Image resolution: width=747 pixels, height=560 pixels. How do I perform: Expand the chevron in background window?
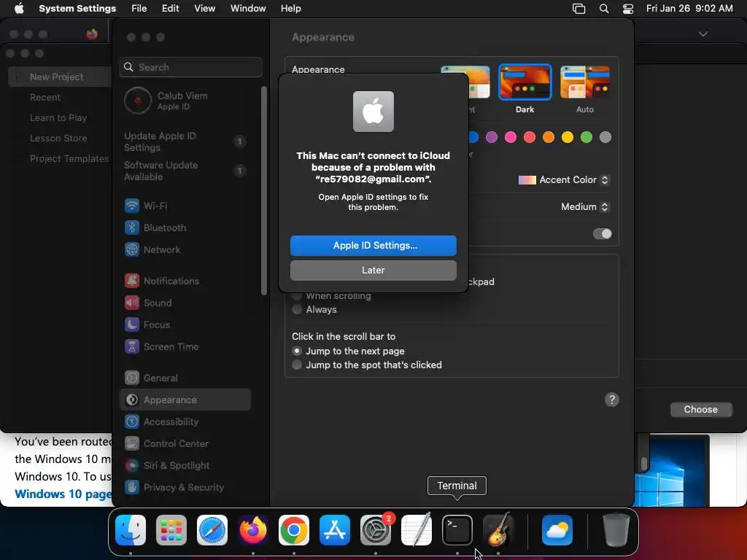[x=703, y=34]
